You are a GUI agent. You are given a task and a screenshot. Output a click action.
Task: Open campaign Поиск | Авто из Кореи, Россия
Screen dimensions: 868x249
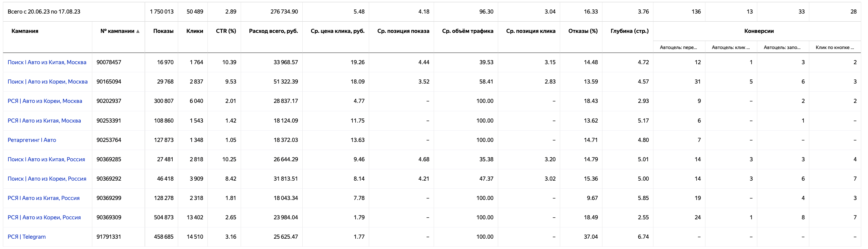[47, 179]
